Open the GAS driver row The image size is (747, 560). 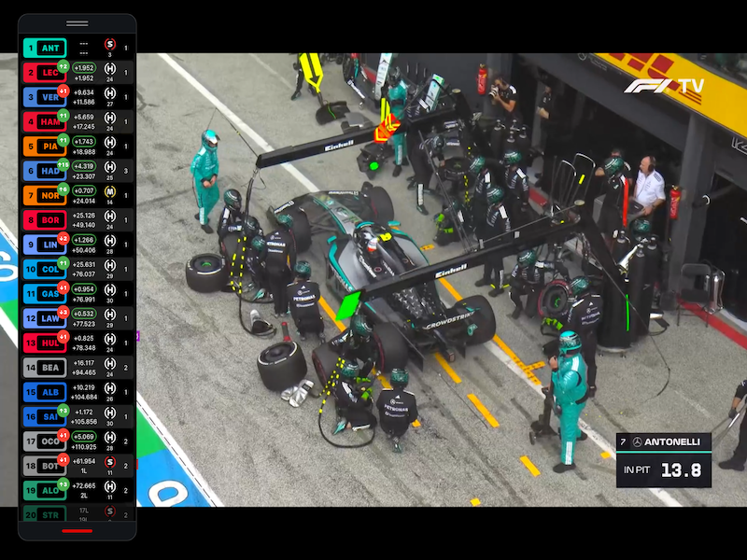click(78, 294)
